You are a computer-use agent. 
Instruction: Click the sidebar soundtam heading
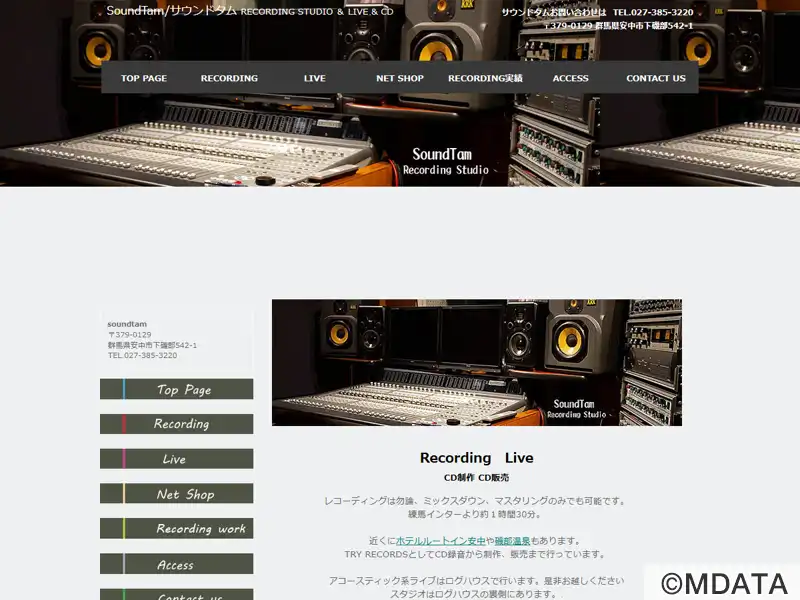[127, 324]
